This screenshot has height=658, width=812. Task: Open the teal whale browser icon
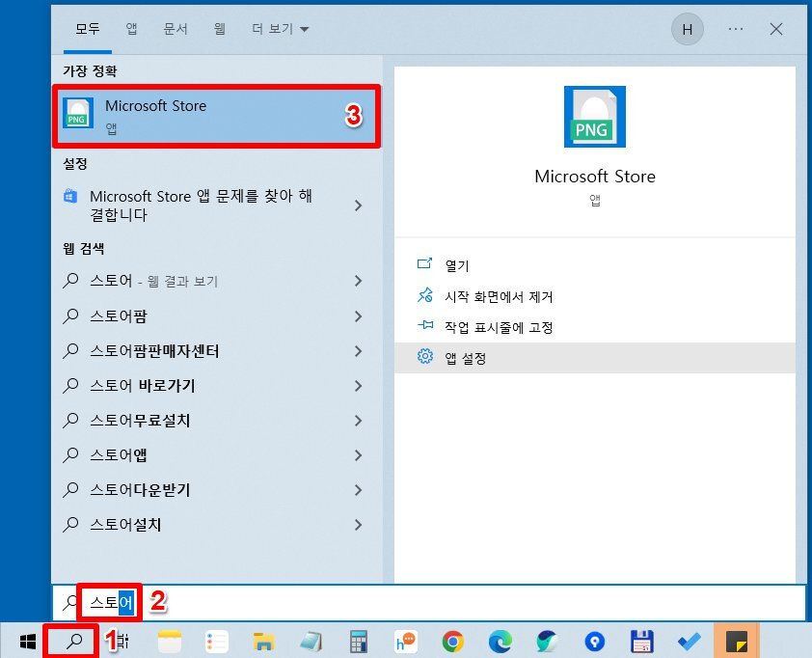pyautogui.click(x=548, y=642)
